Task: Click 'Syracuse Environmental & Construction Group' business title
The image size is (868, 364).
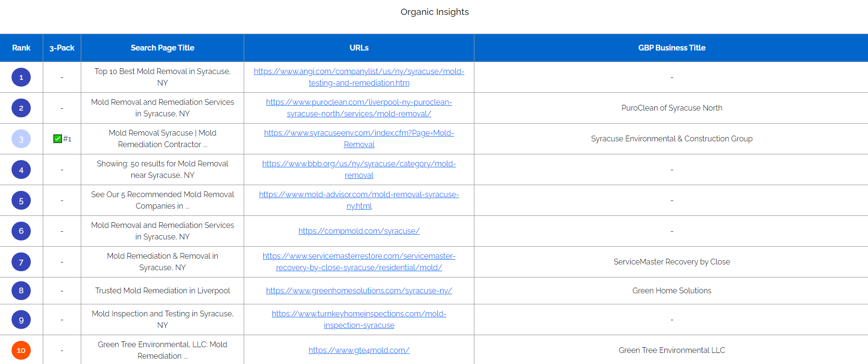Action: 671,138
